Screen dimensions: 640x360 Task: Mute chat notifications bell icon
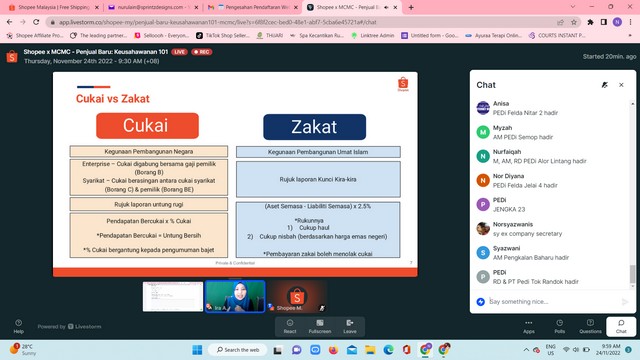[x=604, y=85]
